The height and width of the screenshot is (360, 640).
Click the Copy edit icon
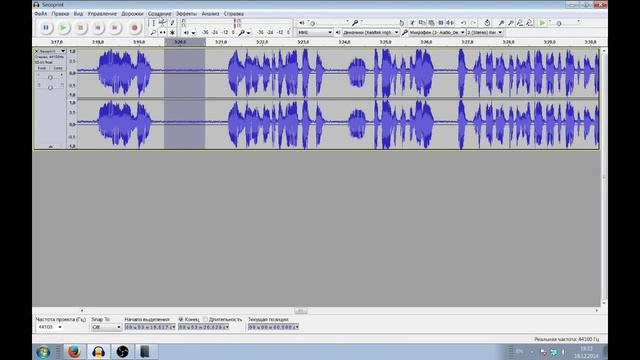[422, 23]
